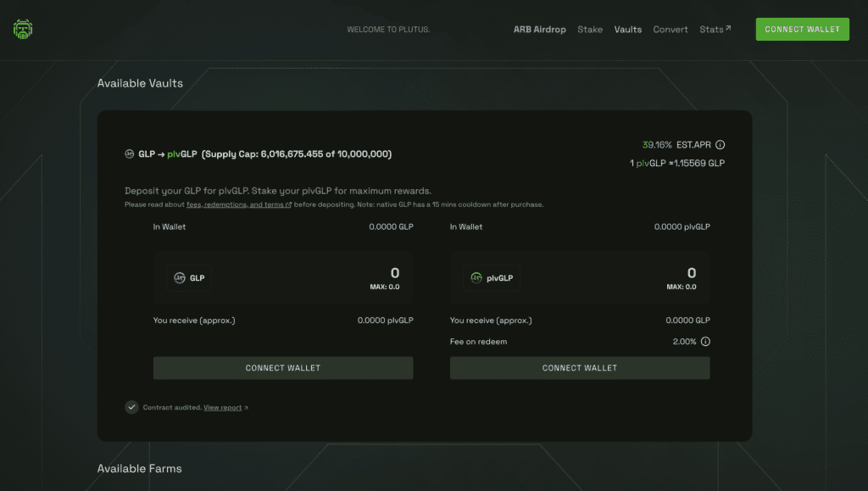Open fees, redemptions, and terms link
868x491 pixels.
coord(238,205)
